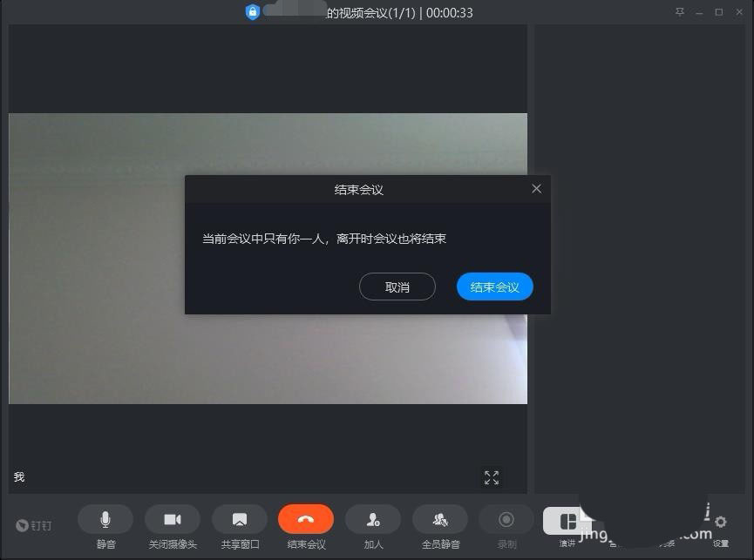This screenshot has width=754, height=560.
Task: Close the video meeting window
Action: coord(739,12)
